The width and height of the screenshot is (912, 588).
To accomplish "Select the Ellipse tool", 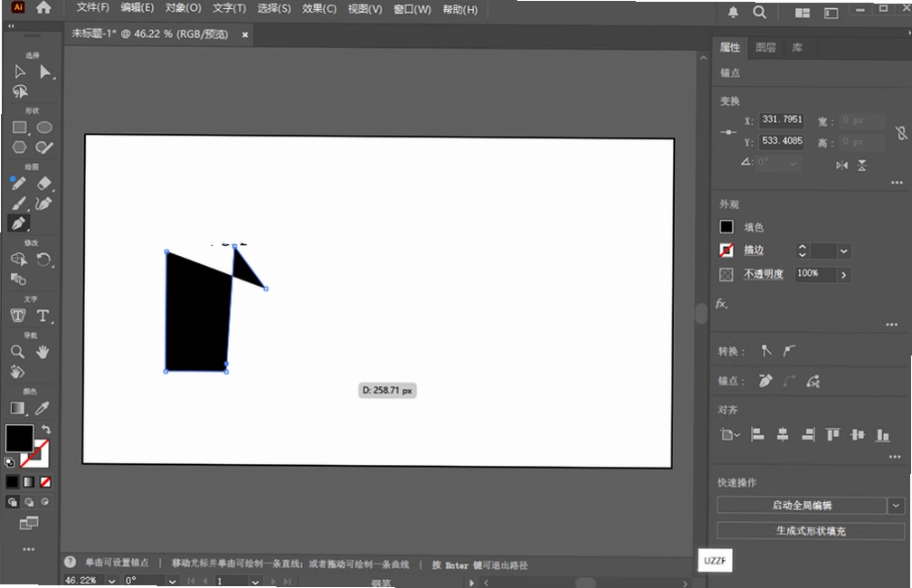I will click(x=44, y=128).
